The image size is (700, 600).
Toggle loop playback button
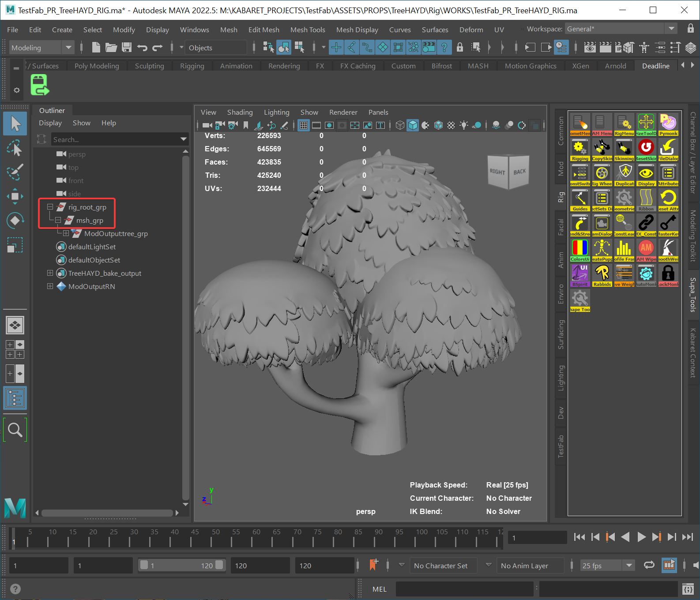click(649, 565)
